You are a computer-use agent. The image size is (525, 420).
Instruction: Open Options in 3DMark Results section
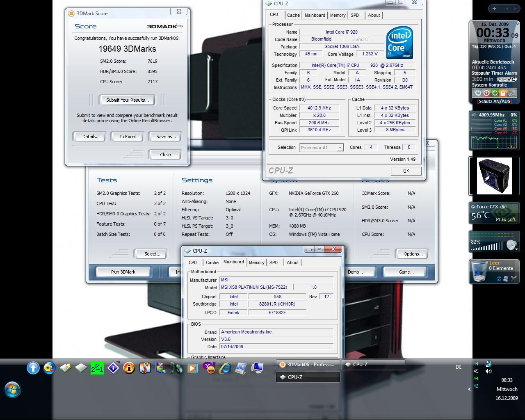tap(413, 254)
